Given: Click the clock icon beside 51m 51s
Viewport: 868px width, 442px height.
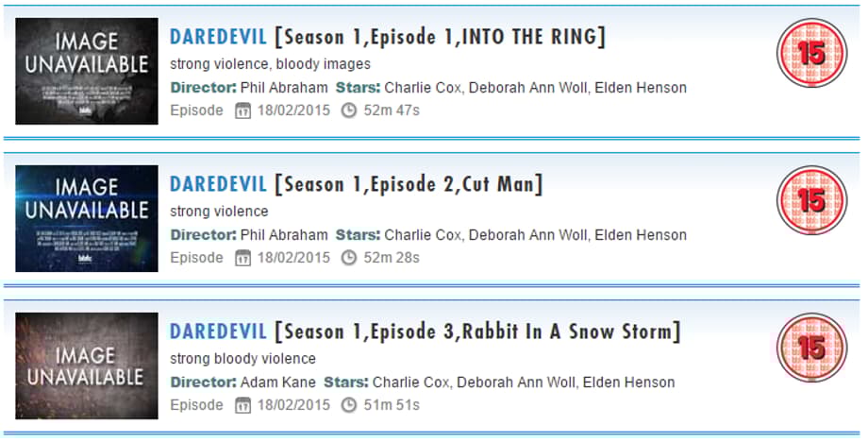Looking at the screenshot, I should (x=349, y=405).
